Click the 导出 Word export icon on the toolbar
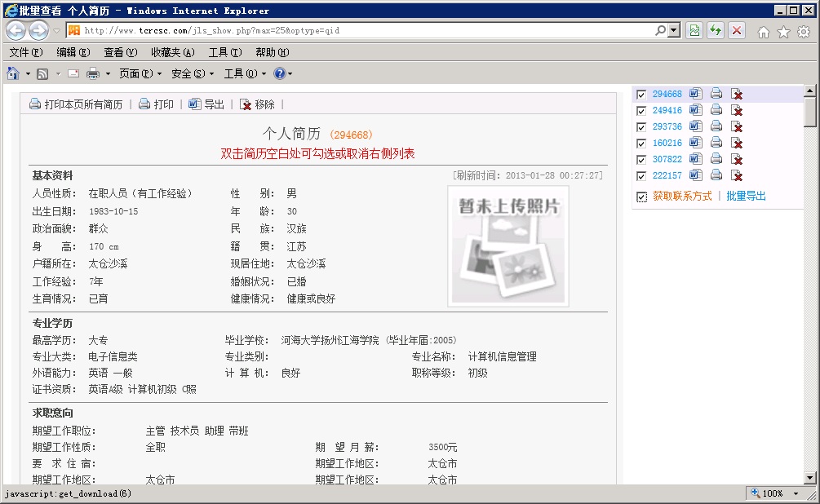Screen dimensions: 820x504 193,104
